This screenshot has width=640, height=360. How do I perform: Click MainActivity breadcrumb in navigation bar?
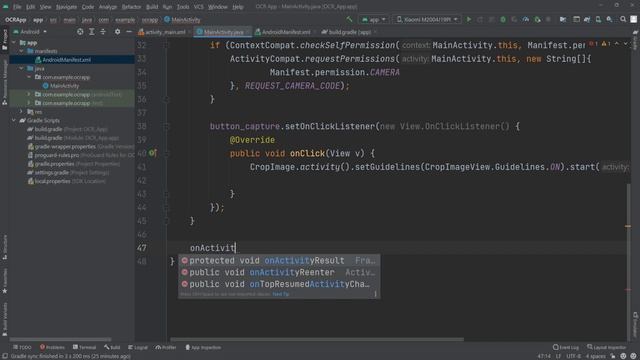point(182,20)
